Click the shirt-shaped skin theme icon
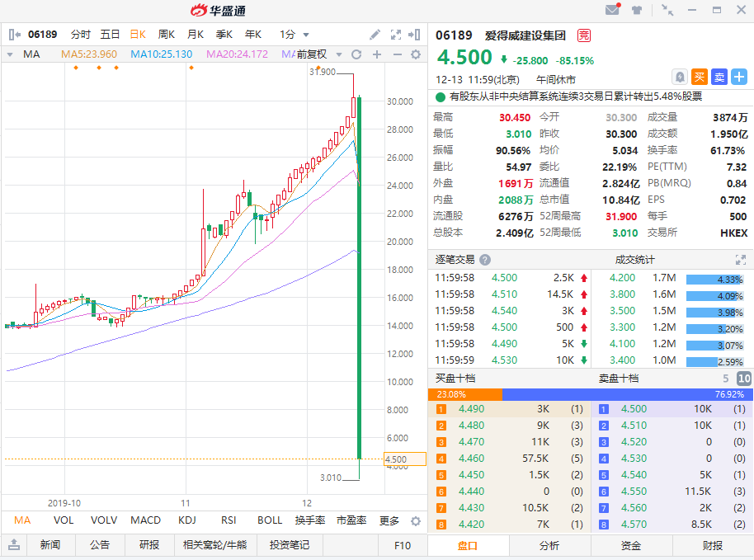The image size is (754, 560). pyautogui.click(x=637, y=10)
